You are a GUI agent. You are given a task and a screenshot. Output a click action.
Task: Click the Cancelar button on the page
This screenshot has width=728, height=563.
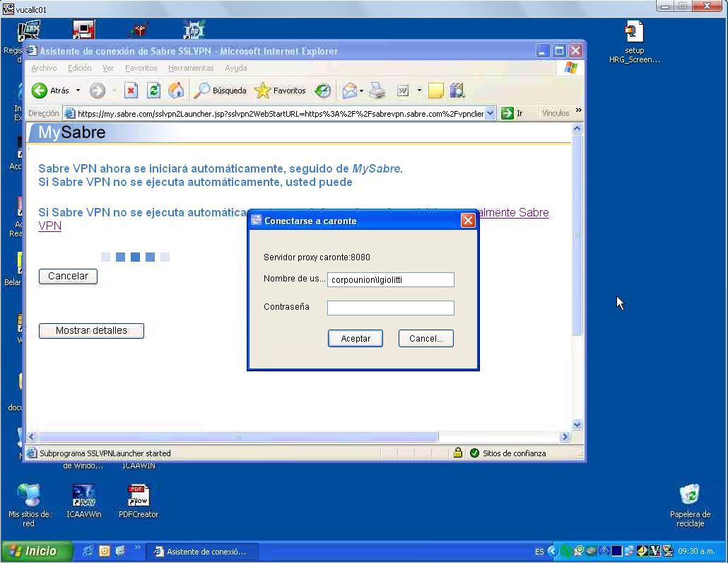(x=68, y=277)
